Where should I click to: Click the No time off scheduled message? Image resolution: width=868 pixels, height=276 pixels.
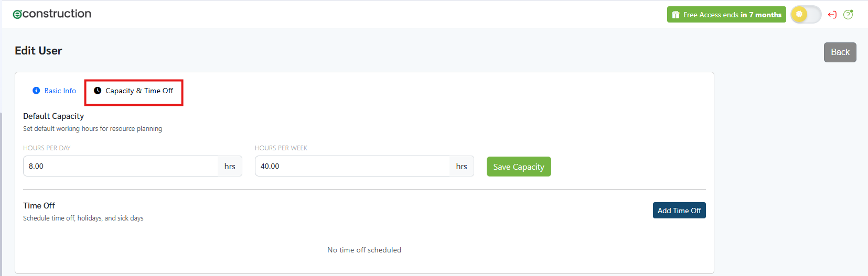[x=364, y=250]
